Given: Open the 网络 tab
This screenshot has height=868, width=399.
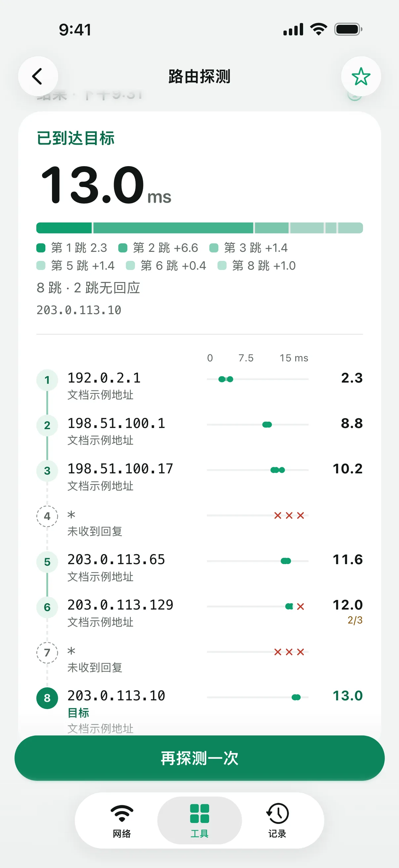Looking at the screenshot, I should pos(122,821).
